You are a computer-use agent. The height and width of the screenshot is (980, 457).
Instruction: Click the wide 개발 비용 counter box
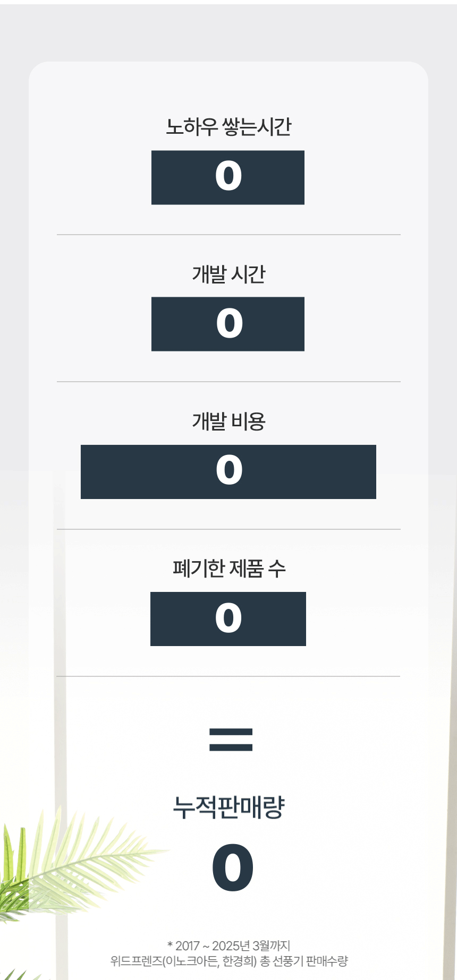228,471
